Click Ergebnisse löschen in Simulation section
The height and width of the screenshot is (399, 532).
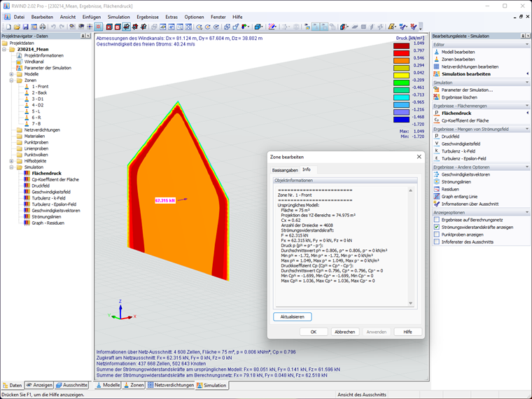(459, 97)
